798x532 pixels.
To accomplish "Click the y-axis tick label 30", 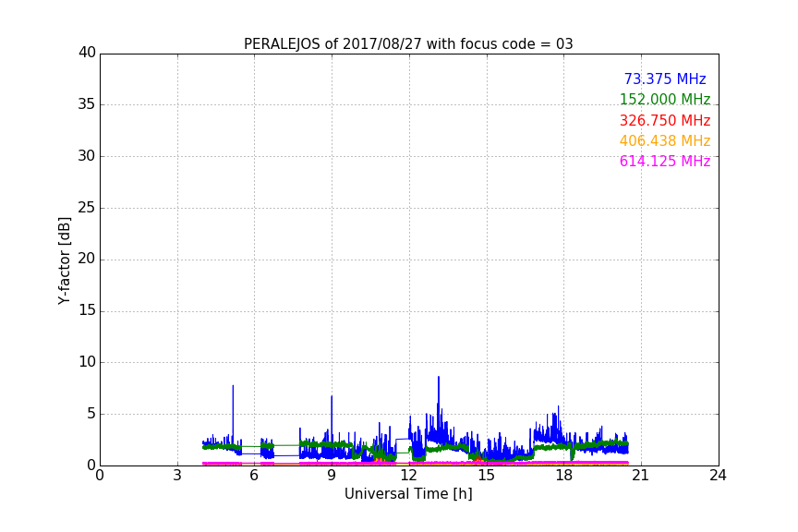I will (x=87, y=156).
